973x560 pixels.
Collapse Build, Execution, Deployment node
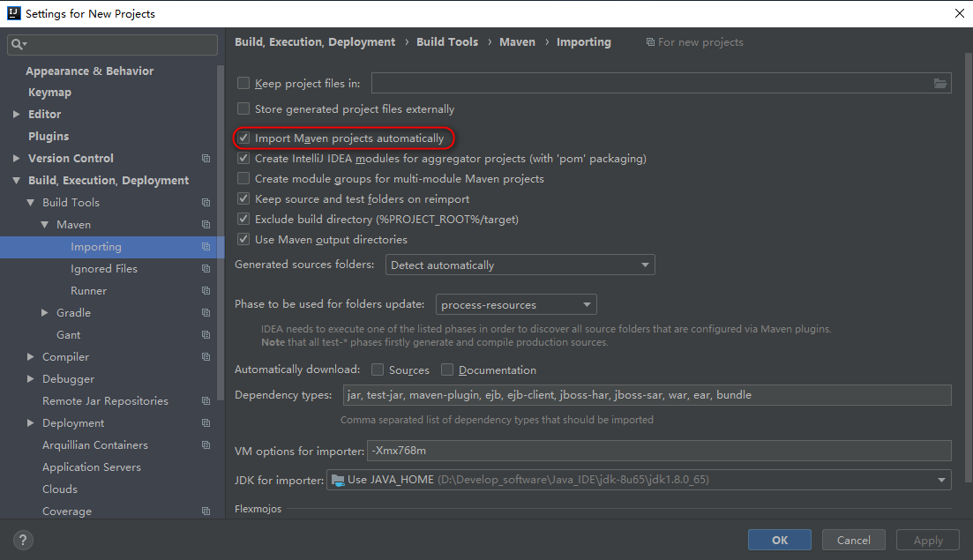point(16,181)
